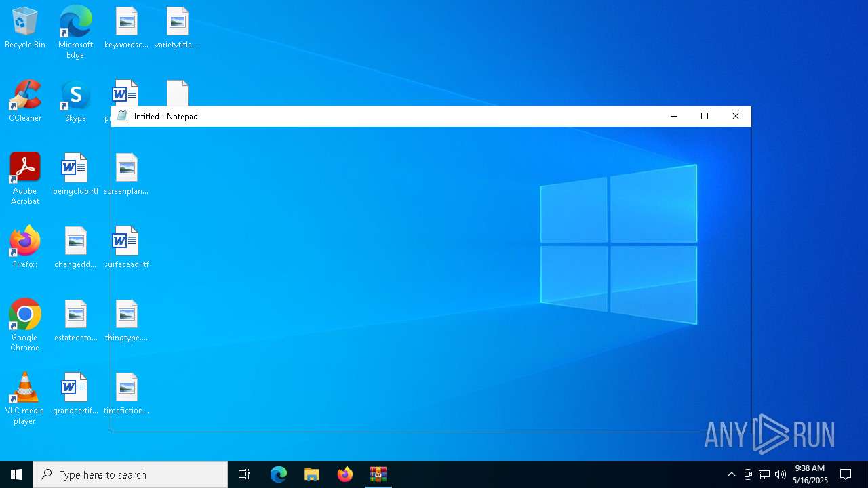Screen dimensions: 868x488
Task: Select the grandcertif... Word document icon
Action: click(75, 394)
